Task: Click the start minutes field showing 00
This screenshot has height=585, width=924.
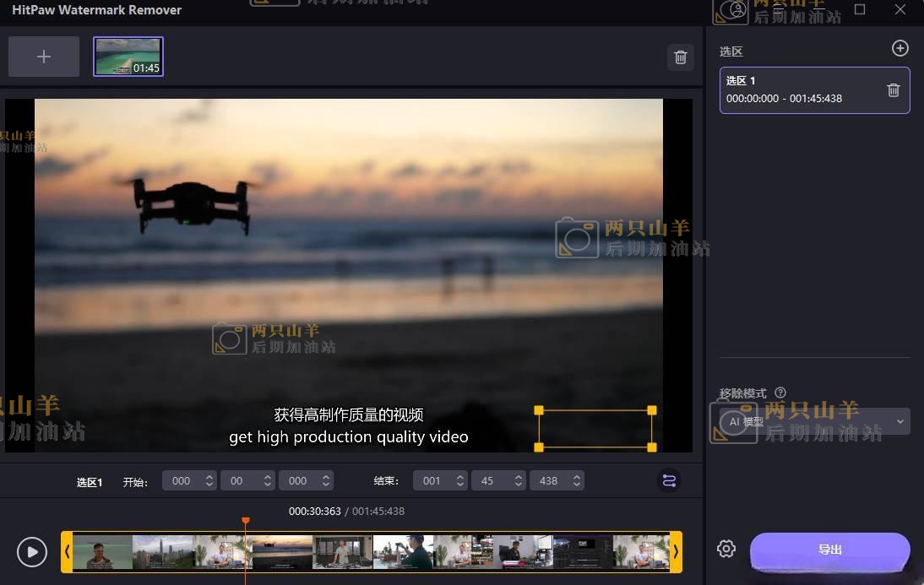Action: [237, 480]
